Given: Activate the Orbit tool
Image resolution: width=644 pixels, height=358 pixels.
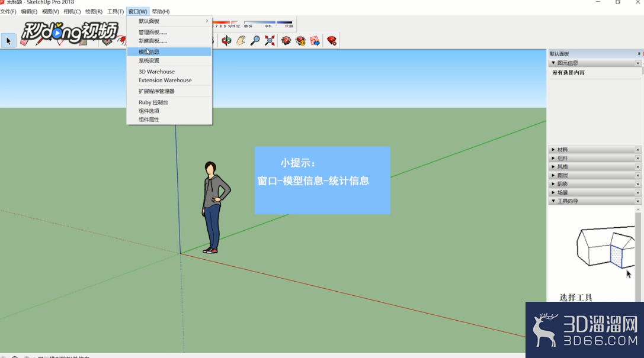Looking at the screenshot, I should point(226,41).
